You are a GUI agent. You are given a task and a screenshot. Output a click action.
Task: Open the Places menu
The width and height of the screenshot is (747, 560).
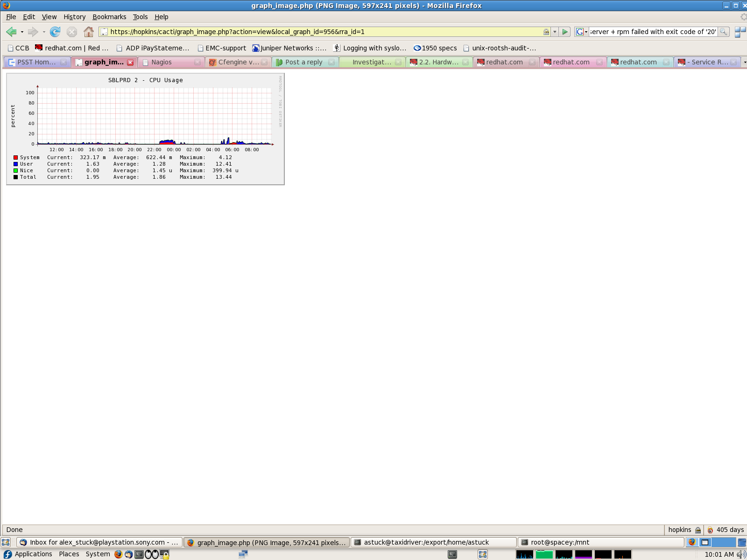pos(69,554)
